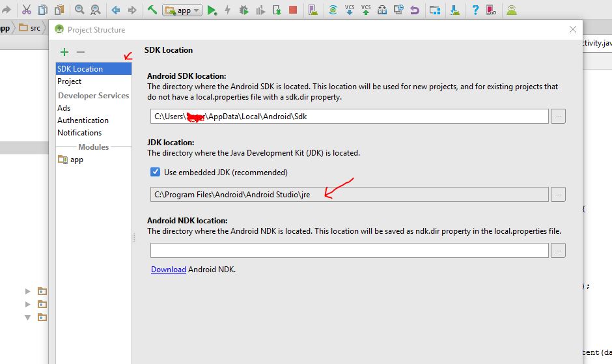Click the Profile app icon
612x364 pixels.
(x=260, y=10)
